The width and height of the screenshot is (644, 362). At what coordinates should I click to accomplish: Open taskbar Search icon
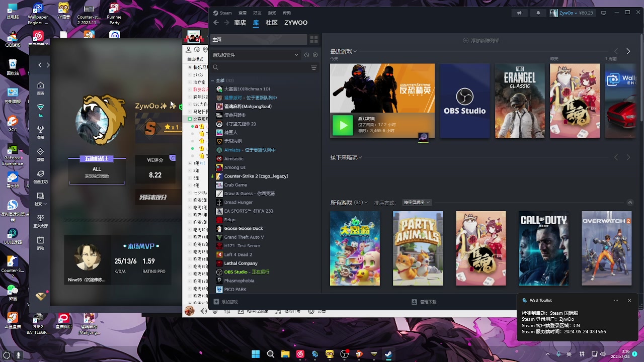pyautogui.click(x=271, y=354)
